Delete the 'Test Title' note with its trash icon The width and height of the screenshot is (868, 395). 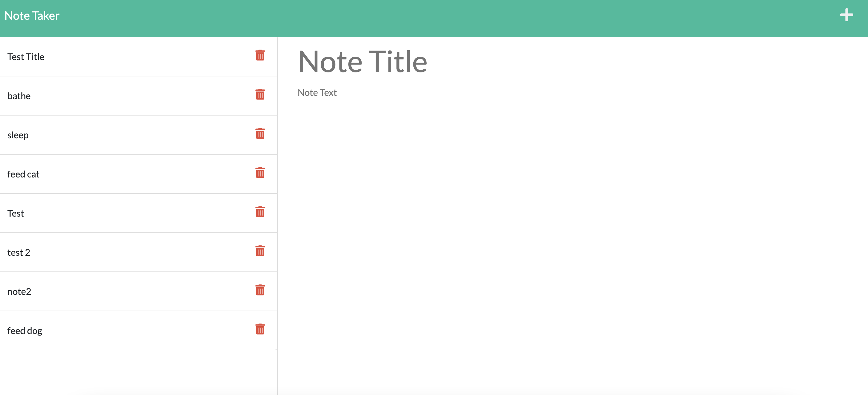pos(260,55)
